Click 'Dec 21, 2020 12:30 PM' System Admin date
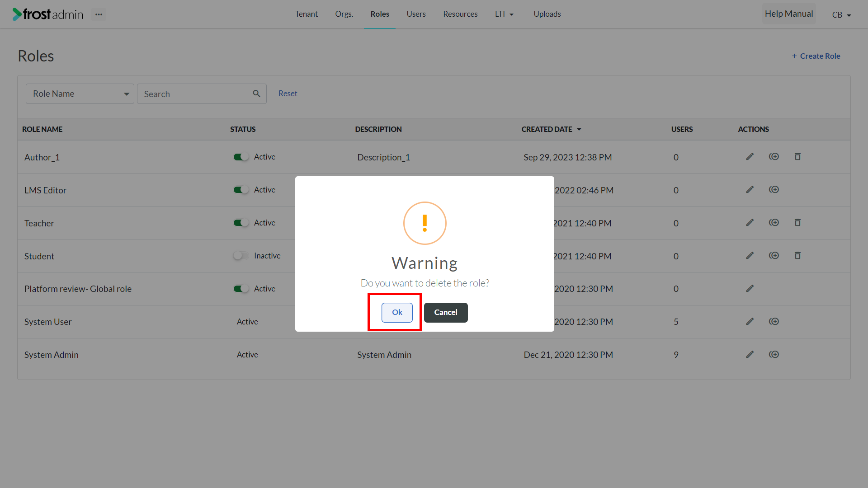Image resolution: width=868 pixels, height=488 pixels. (x=568, y=355)
